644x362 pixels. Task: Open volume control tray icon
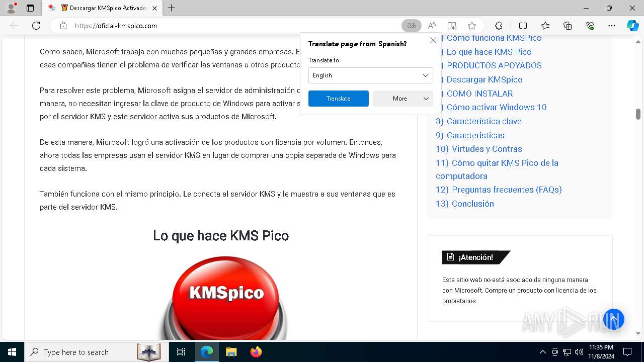point(579,352)
